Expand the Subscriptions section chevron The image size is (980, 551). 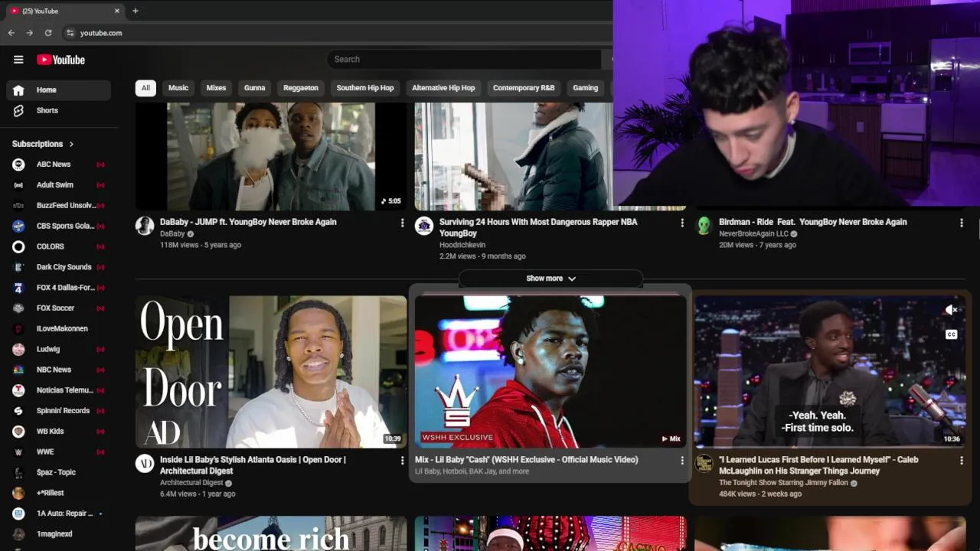(71, 144)
